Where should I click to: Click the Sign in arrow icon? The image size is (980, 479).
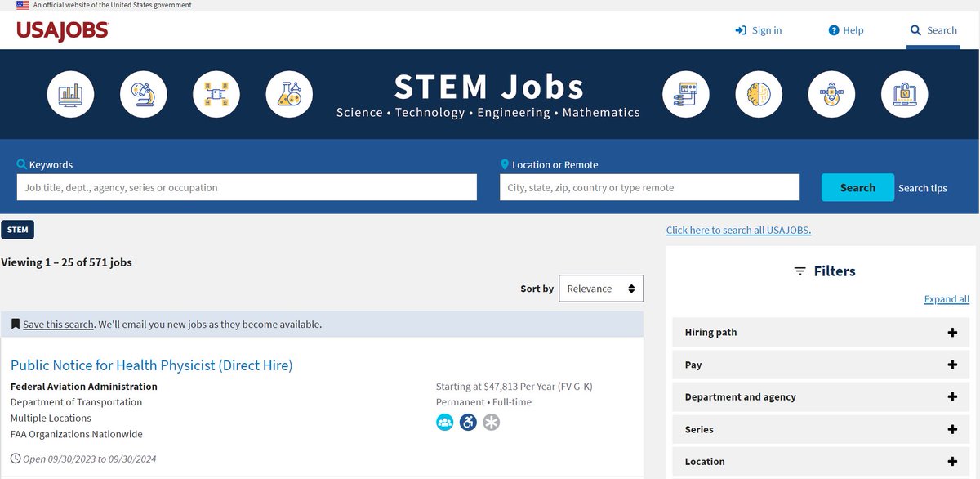click(741, 30)
